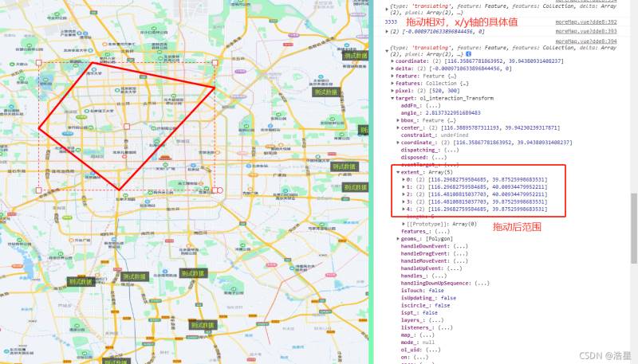Image resolution: width=638 pixels, height=364 pixels.
Task: Expand extent_ item 2 array
Action: pos(404,194)
